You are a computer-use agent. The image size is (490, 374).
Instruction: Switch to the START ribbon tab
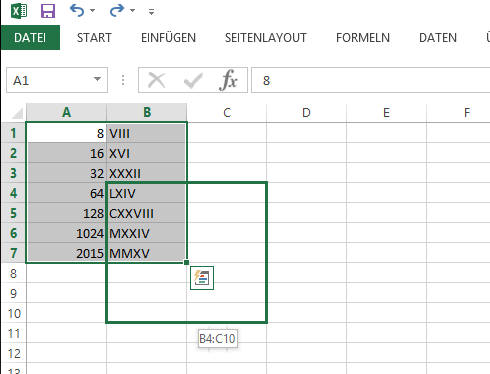coord(94,38)
